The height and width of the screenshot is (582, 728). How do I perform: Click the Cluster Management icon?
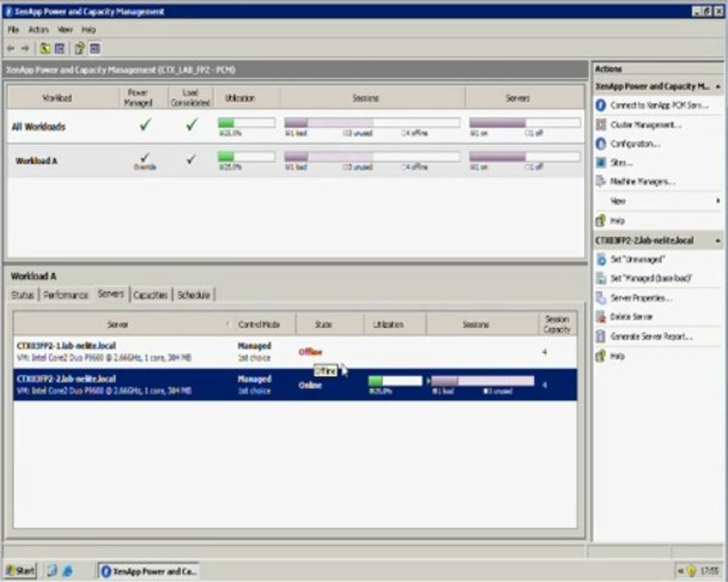(x=601, y=124)
